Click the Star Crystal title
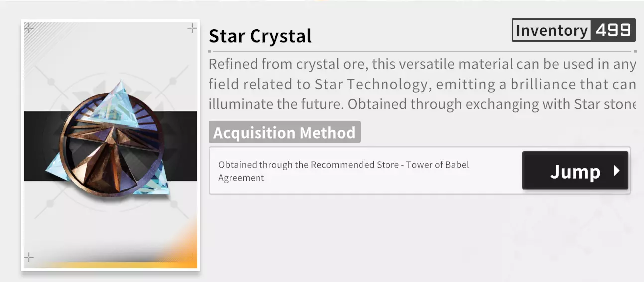Image resolution: width=644 pixels, height=282 pixels. (260, 36)
